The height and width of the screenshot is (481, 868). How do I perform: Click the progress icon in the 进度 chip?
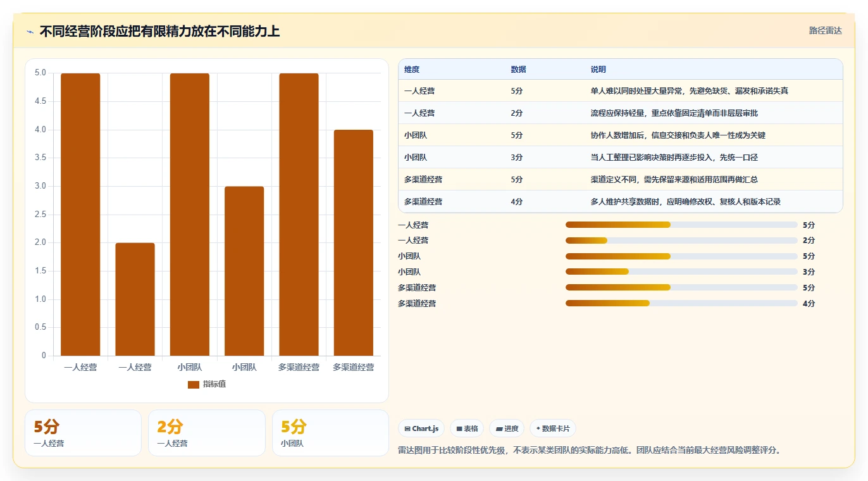click(x=500, y=429)
